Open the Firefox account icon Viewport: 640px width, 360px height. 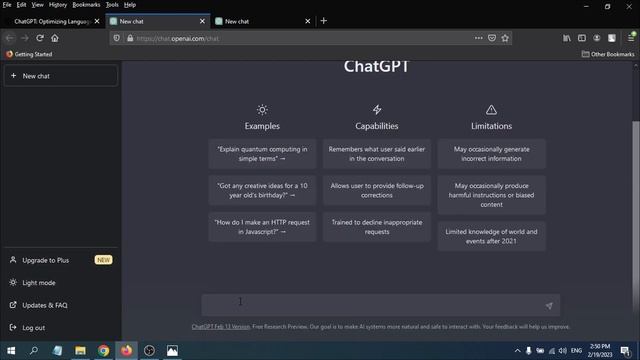click(597, 38)
